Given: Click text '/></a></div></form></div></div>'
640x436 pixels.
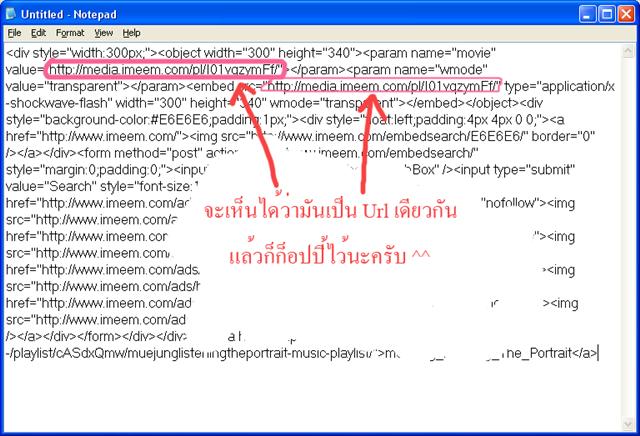Looking at the screenshot, I should pos(96,337).
